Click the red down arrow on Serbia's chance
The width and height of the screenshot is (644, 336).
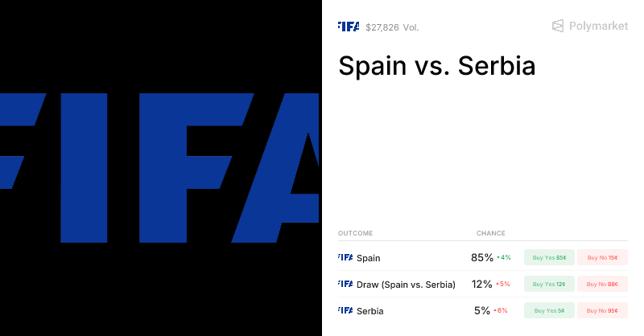tap(496, 310)
